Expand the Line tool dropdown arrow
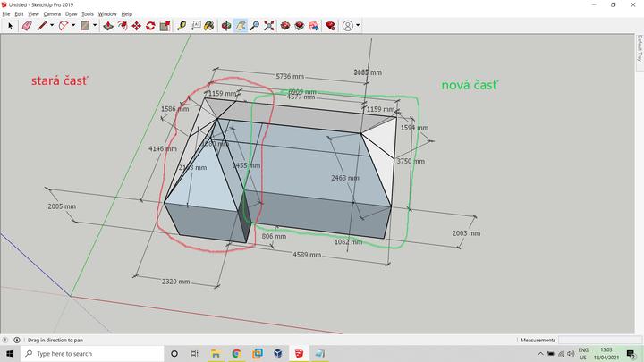The image size is (644, 362). coord(51,26)
